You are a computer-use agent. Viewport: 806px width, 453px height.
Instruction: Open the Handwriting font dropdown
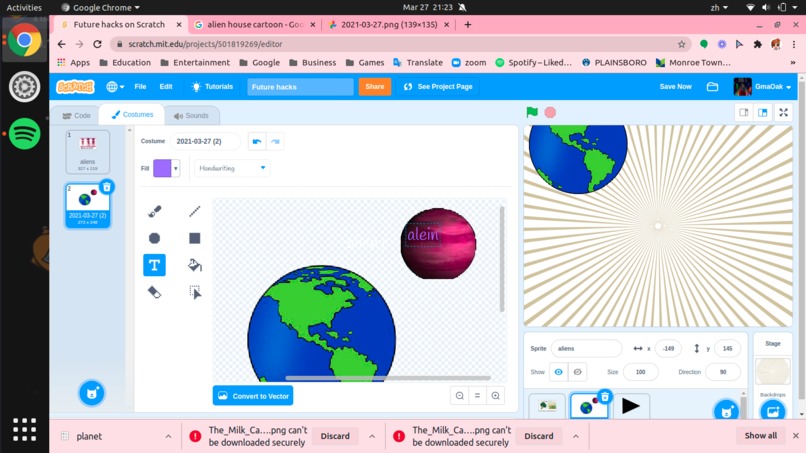pos(232,168)
